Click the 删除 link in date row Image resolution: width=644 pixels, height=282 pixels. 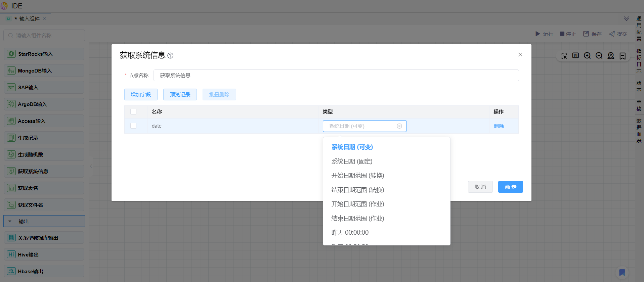click(499, 126)
